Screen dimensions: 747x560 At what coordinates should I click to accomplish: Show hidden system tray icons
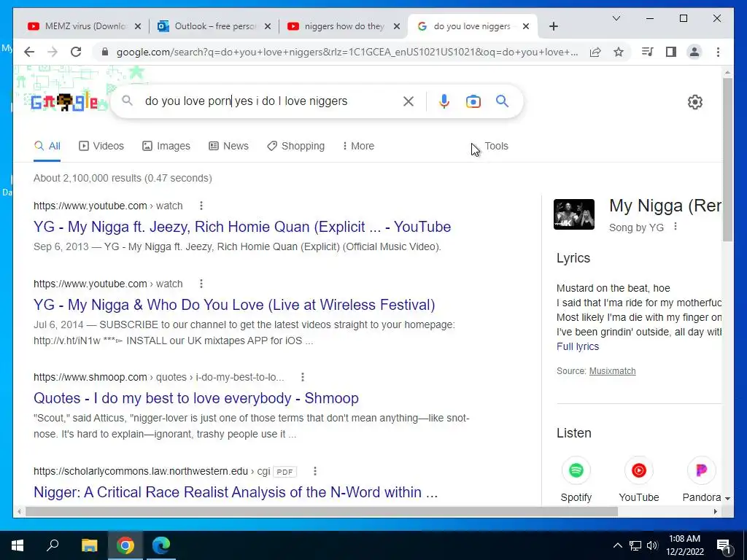click(x=617, y=545)
